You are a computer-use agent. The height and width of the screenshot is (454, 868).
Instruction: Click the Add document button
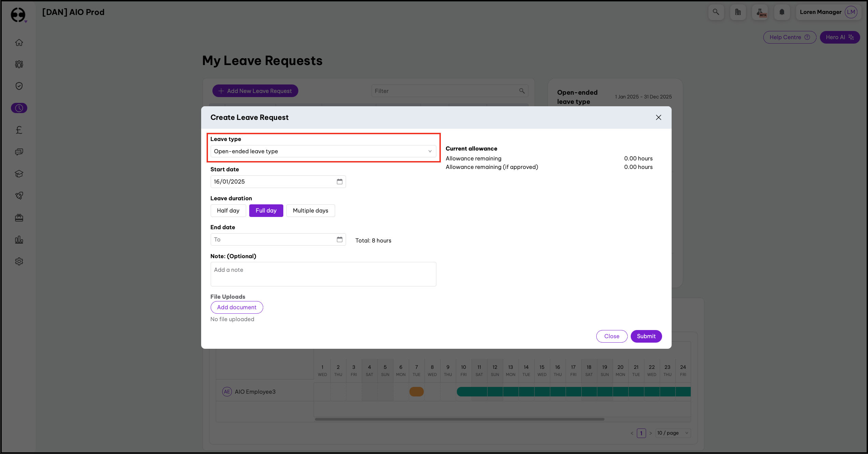[237, 307]
